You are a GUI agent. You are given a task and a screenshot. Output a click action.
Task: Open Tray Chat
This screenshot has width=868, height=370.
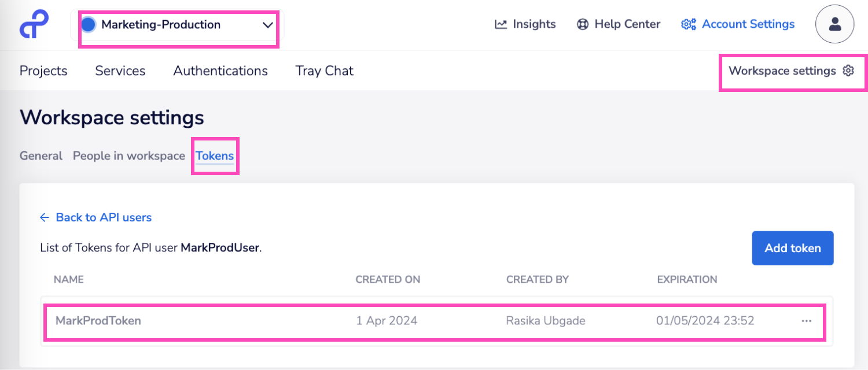(x=324, y=71)
